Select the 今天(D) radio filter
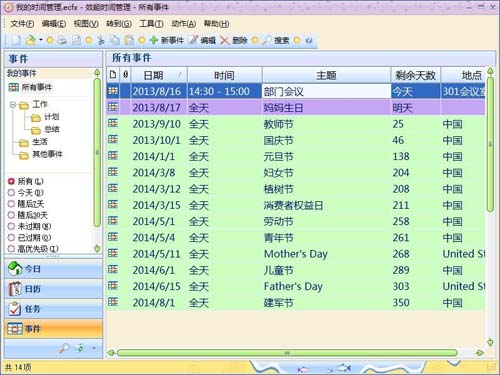Screen dimensions: 500x375 click(11, 193)
